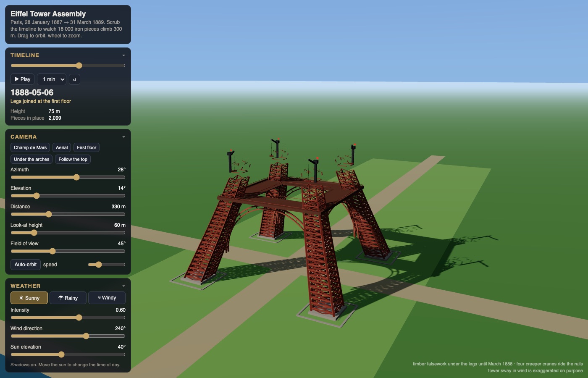Click the Sun elevation value 40°
The image size is (588, 378).
pyautogui.click(x=121, y=347)
